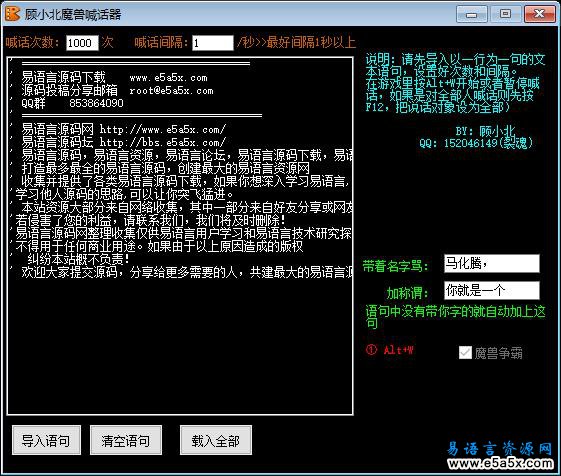561x476 pixels.
Task: Focus the 喊话间隔 input field
Action: (213, 43)
